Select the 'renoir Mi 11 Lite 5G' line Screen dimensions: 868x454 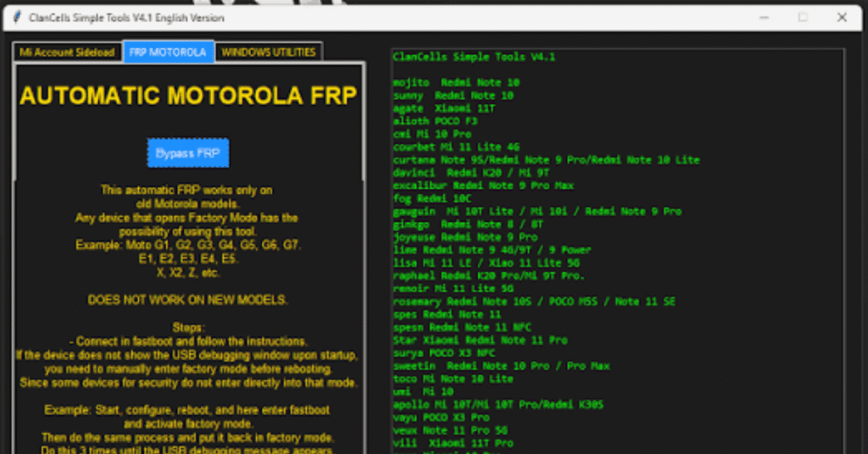click(453, 289)
